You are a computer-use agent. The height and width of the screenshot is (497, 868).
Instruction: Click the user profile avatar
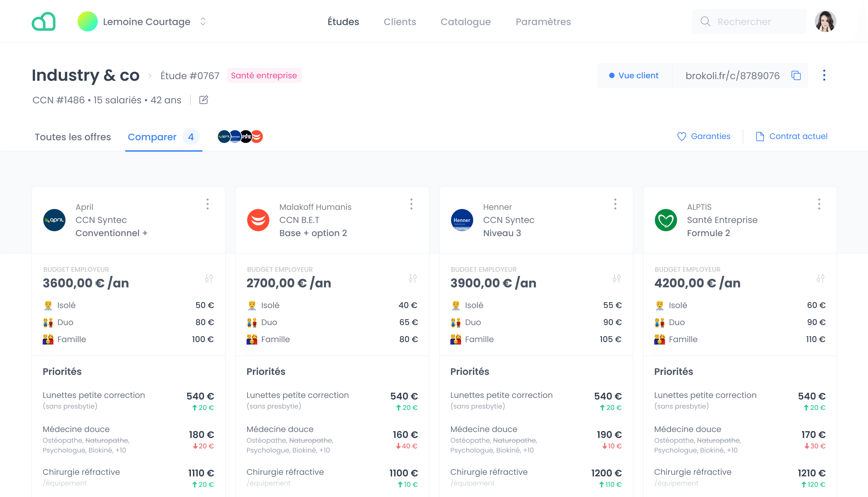[825, 22]
